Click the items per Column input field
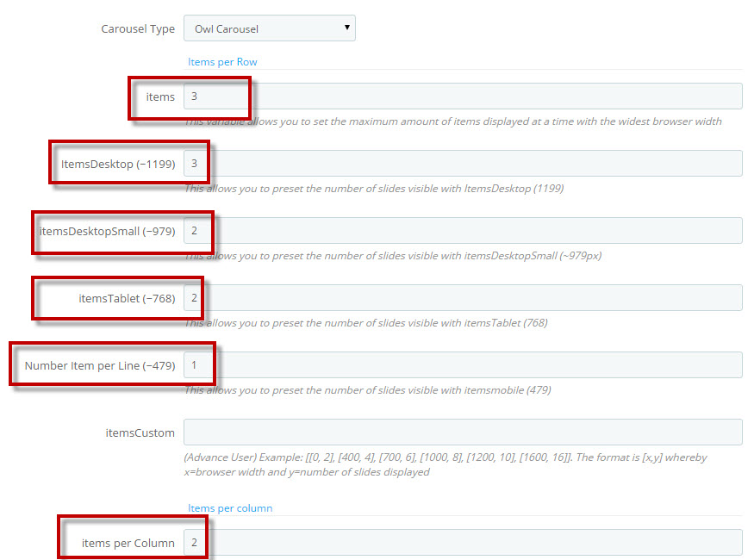Image resolution: width=754 pixels, height=560 pixels. [x=463, y=543]
